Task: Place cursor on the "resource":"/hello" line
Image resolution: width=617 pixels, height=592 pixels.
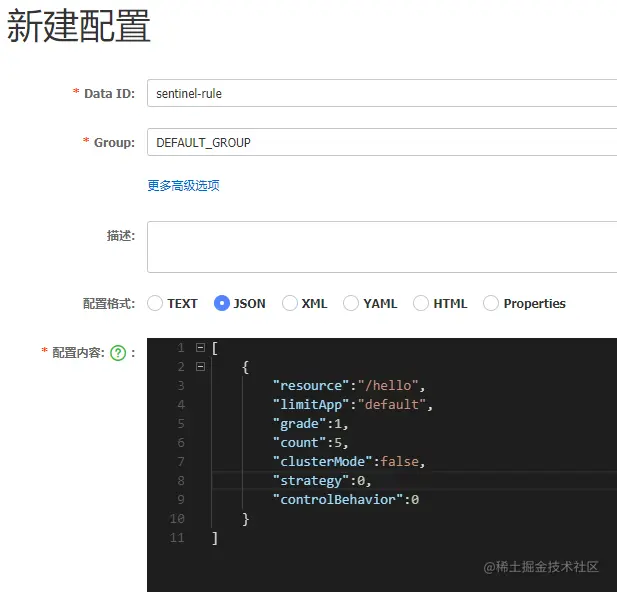Action: point(349,385)
